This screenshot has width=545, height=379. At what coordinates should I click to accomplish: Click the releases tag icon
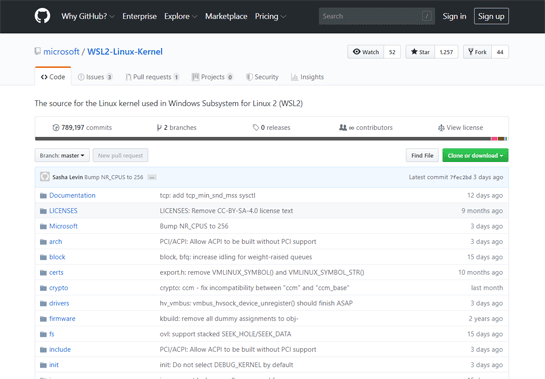pos(256,128)
